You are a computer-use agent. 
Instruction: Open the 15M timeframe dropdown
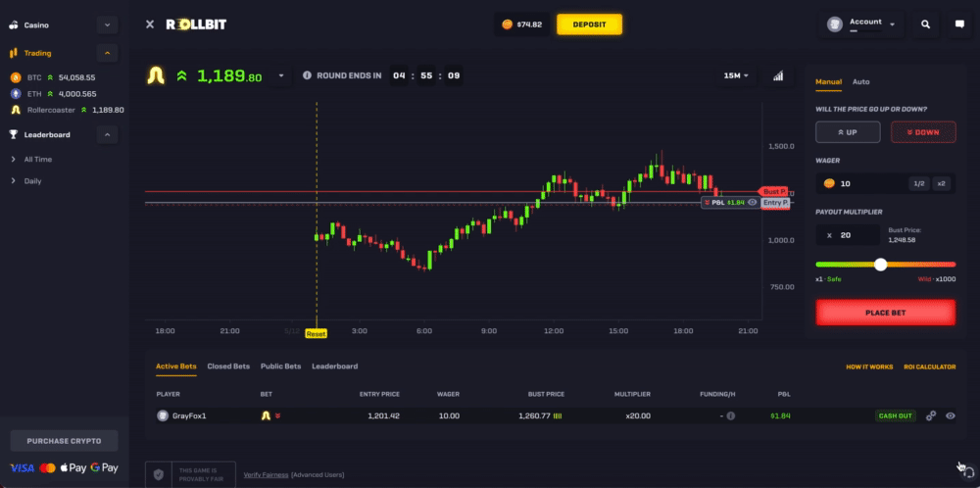[736, 75]
